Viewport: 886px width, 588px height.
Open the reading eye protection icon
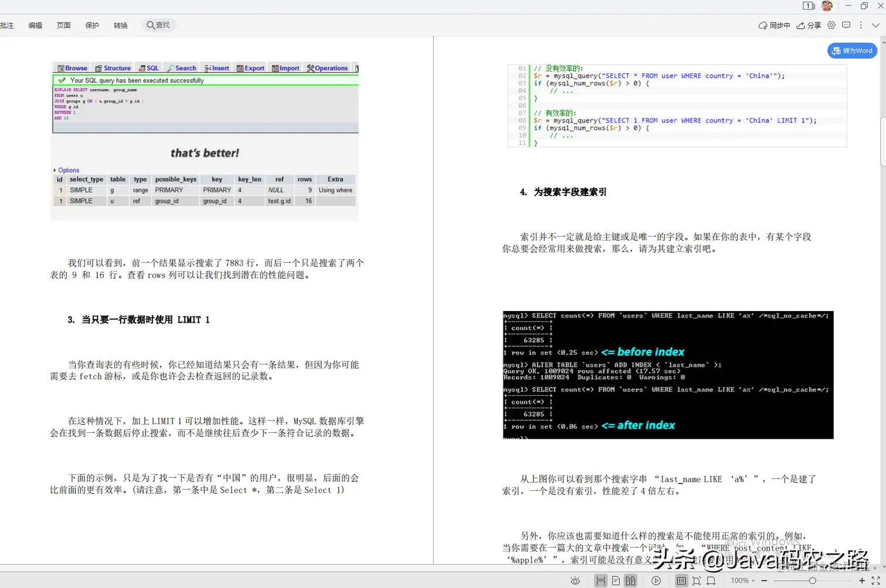coord(575,581)
